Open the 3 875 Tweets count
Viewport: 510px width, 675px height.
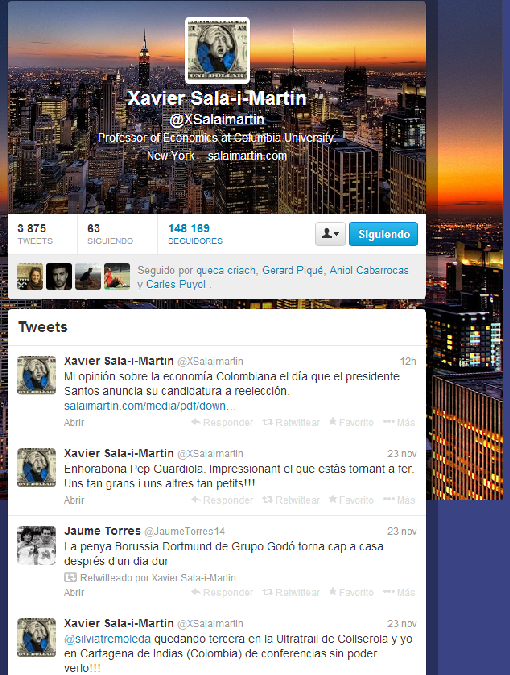(35, 234)
